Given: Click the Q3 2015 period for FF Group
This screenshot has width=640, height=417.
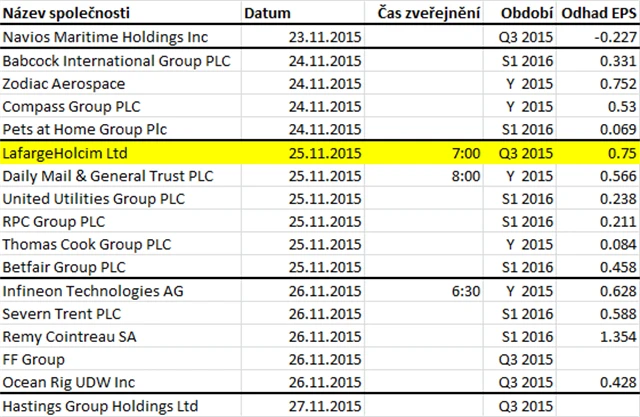Looking at the screenshot, I should pyautogui.click(x=526, y=360).
